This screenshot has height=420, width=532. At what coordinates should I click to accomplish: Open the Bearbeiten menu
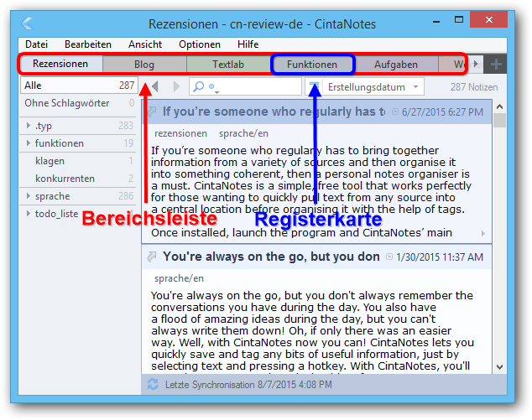[x=88, y=44]
